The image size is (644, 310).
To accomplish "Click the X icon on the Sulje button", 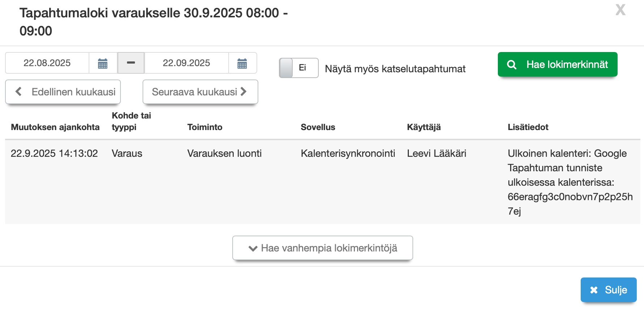I will [594, 290].
